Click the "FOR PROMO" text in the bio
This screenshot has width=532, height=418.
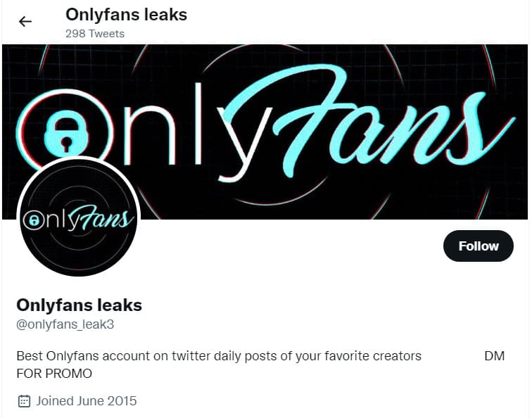(54, 373)
